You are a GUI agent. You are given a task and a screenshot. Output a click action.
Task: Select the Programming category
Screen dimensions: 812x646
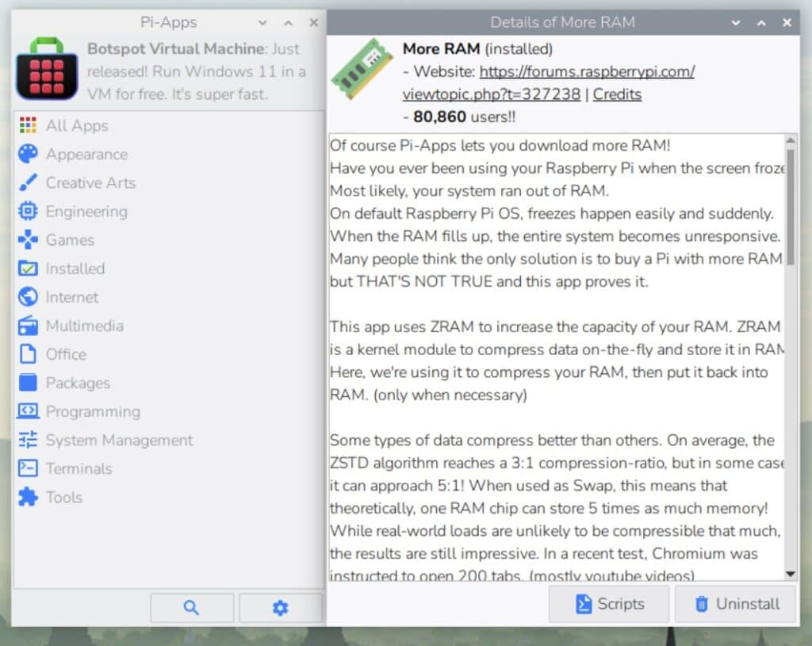click(93, 411)
